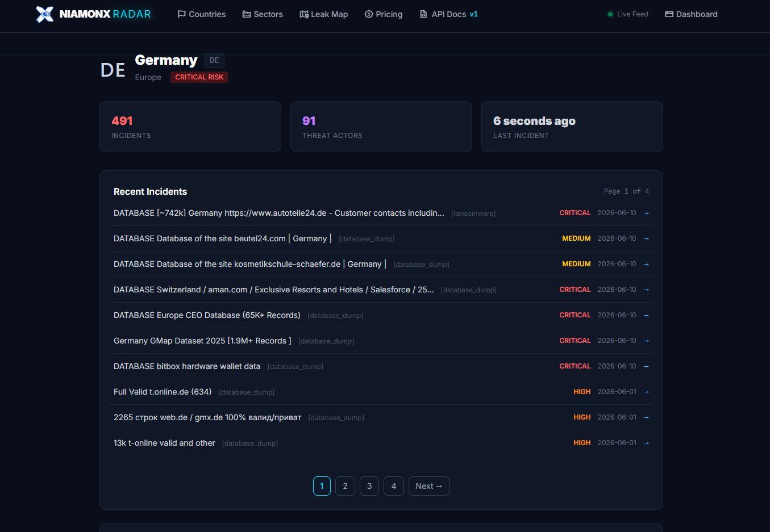Click the NIAMONX RADAR brand name
The width and height of the screenshot is (770, 532).
click(105, 14)
